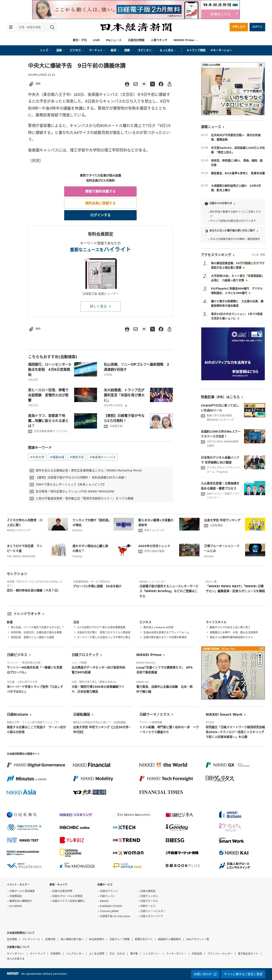This screenshot has width=272, height=980.
Task: Expand the マーケット navigation dropdown
Action: pos(97,50)
